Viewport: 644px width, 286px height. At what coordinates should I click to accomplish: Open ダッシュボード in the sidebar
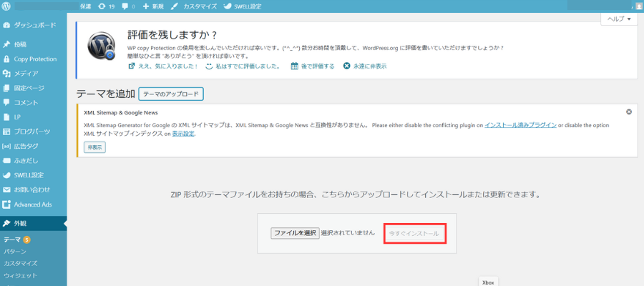coord(36,24)
